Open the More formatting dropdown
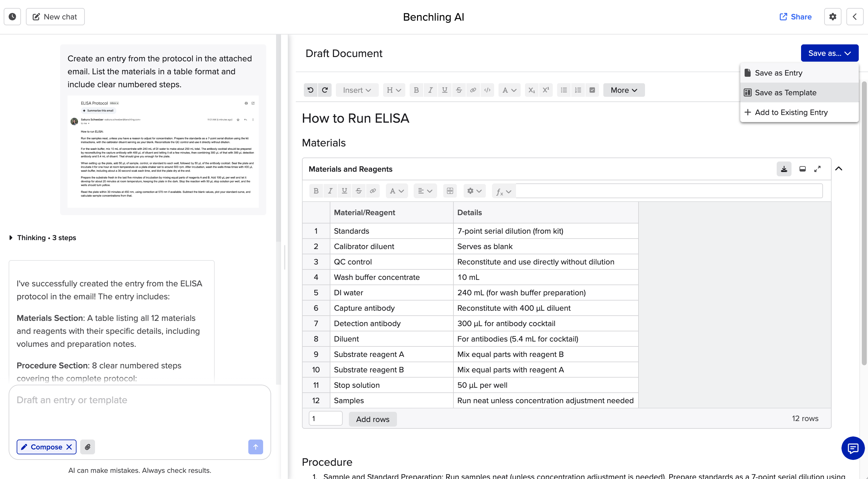Image resolution: width=868 pixels, height=479 pixels. [624, 90]
